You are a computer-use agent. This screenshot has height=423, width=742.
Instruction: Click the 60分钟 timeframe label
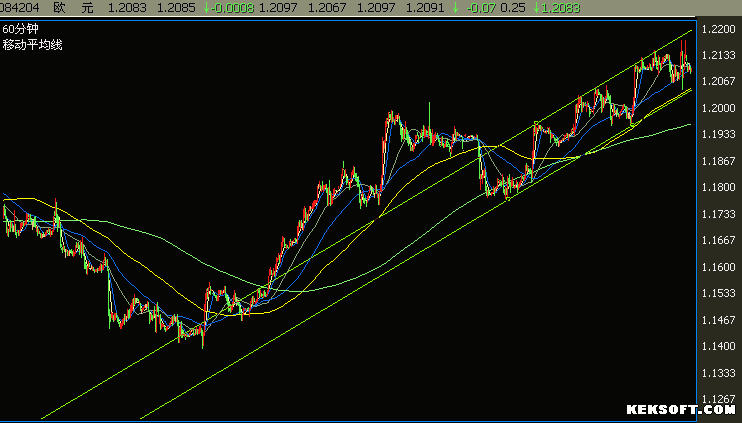coord(20,29)
